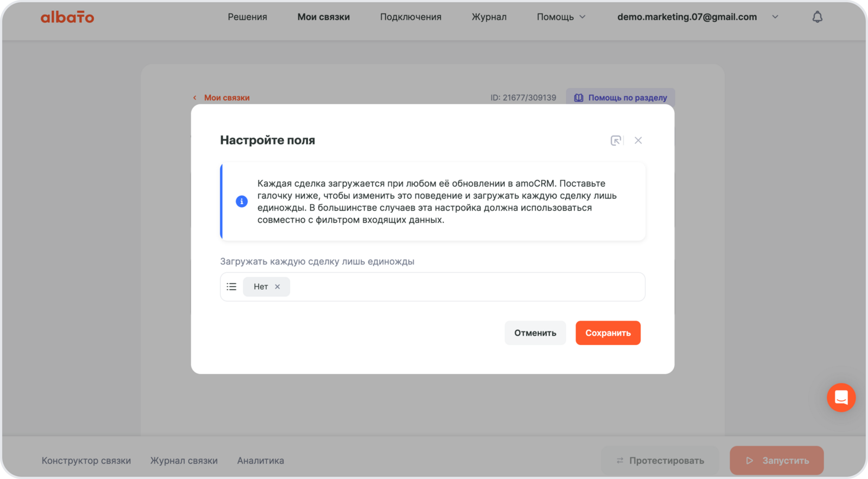This screenshot has width=868, height=479.
Task: Click the list icon in the field
Action: [232, 287]
